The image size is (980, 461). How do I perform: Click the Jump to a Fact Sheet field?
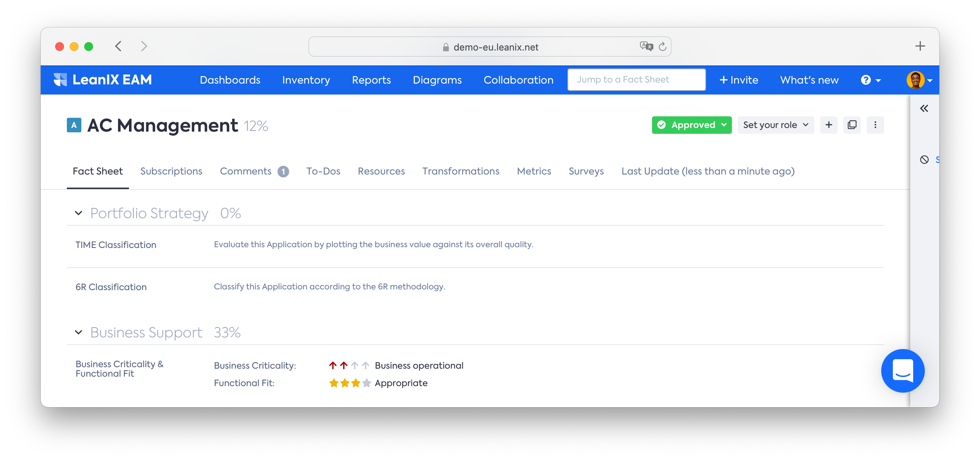636,80
